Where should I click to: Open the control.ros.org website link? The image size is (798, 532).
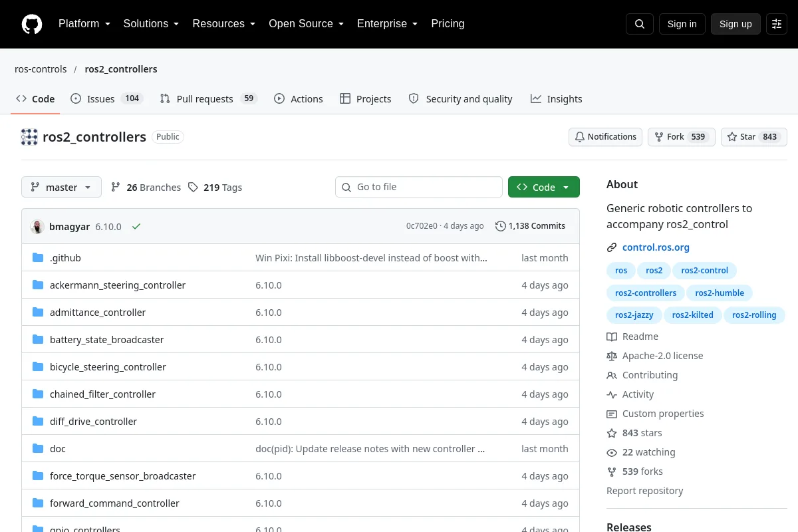[x=656, y=247]
